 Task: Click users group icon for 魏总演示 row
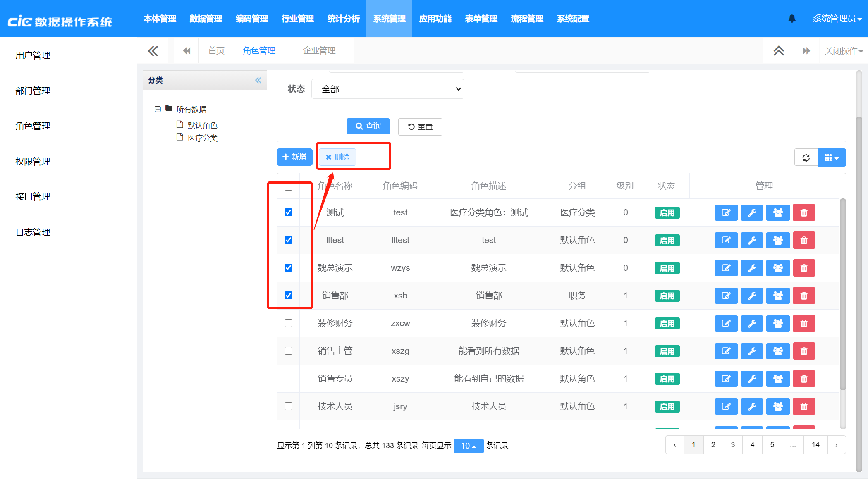click(777, 268)
